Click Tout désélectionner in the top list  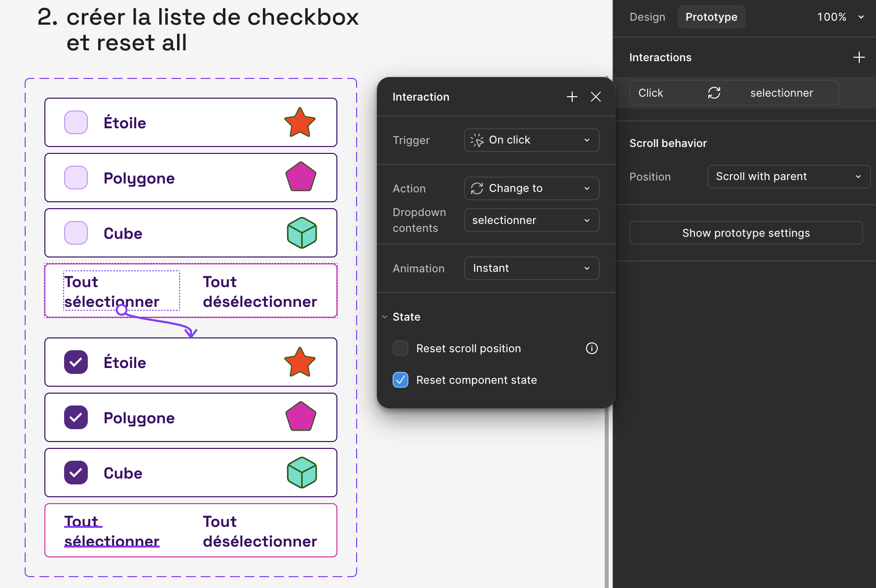[x=259, y=292]
